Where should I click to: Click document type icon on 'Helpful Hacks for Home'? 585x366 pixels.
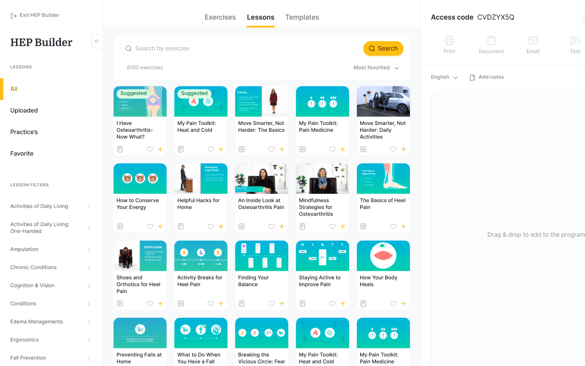(x=181, y=226)
